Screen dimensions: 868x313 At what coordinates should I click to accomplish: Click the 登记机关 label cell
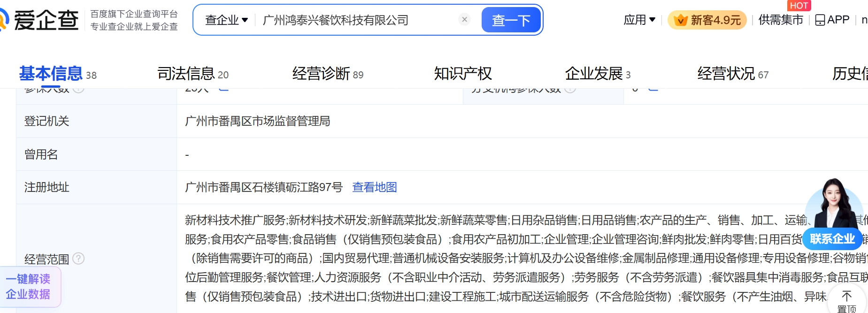(96, 121)
